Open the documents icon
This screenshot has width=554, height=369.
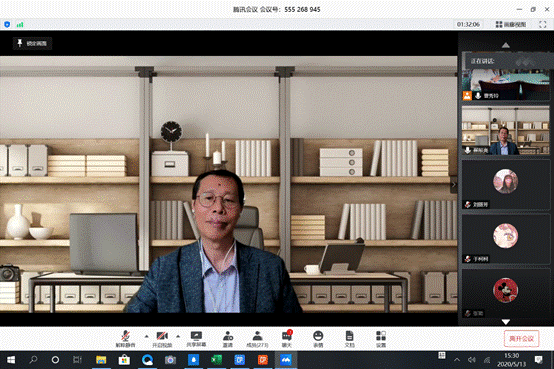[x=349, y=339]
